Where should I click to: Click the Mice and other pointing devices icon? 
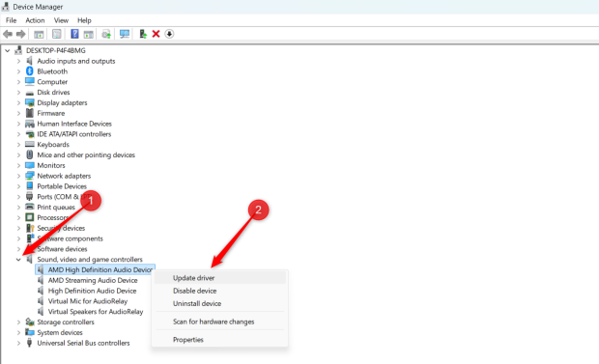tap(29, 154)
